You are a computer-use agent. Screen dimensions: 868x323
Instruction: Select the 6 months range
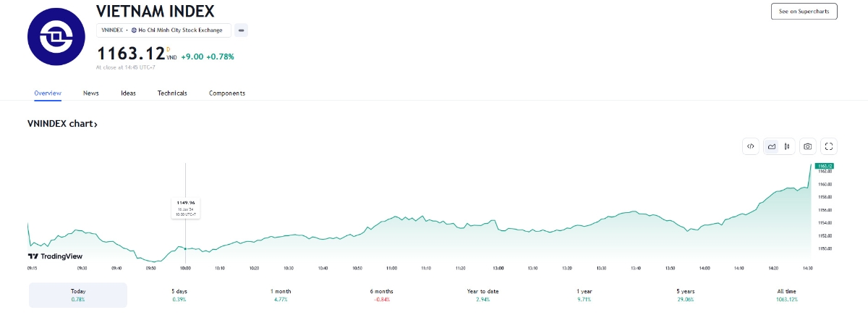click(383, 295)
